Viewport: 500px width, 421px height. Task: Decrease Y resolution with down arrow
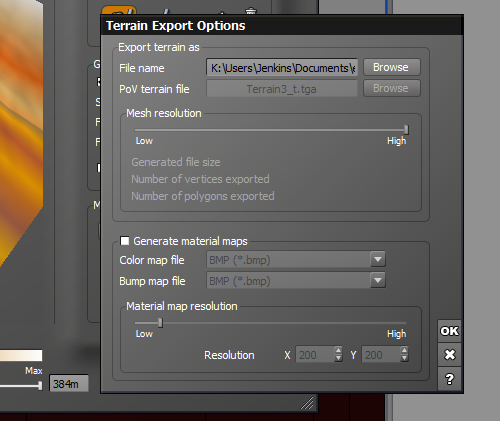(404, 358)
